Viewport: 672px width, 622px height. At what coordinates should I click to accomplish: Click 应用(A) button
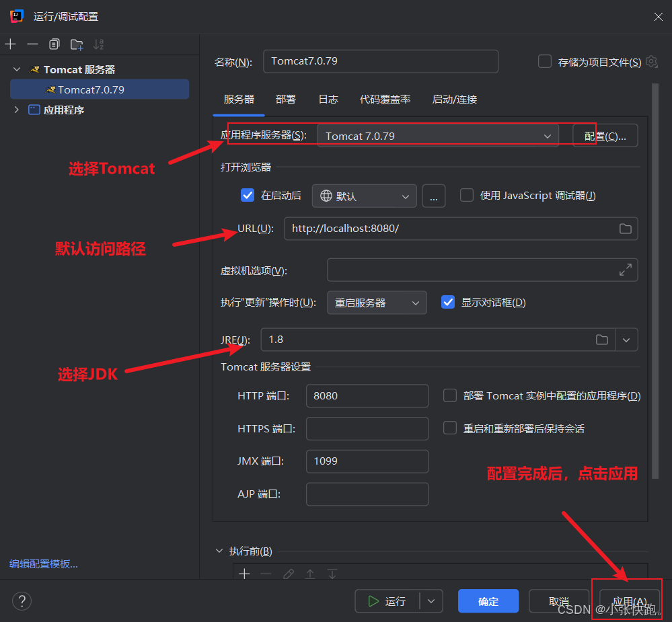[629, 601]
